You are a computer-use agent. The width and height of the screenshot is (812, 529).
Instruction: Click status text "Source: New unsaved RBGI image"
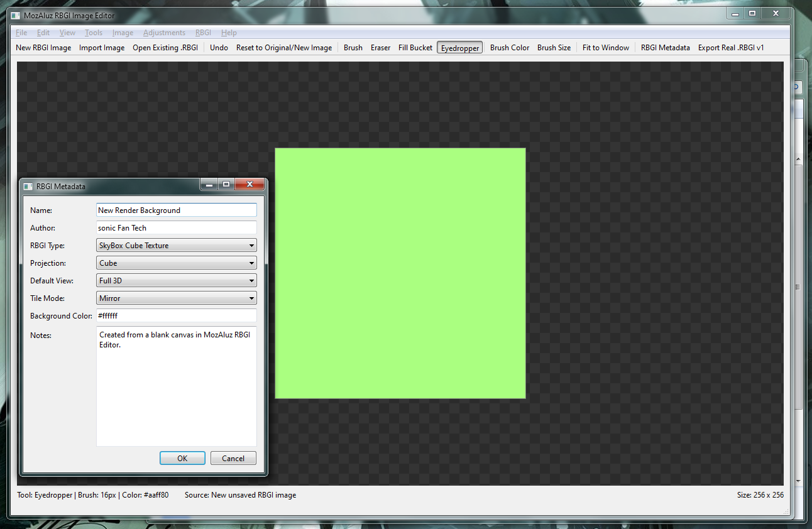[240, 495]
